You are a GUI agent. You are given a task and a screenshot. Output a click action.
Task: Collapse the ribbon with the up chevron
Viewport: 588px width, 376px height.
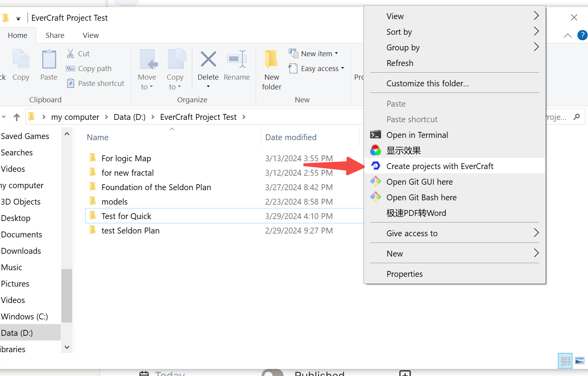click(x=568, y=36)
